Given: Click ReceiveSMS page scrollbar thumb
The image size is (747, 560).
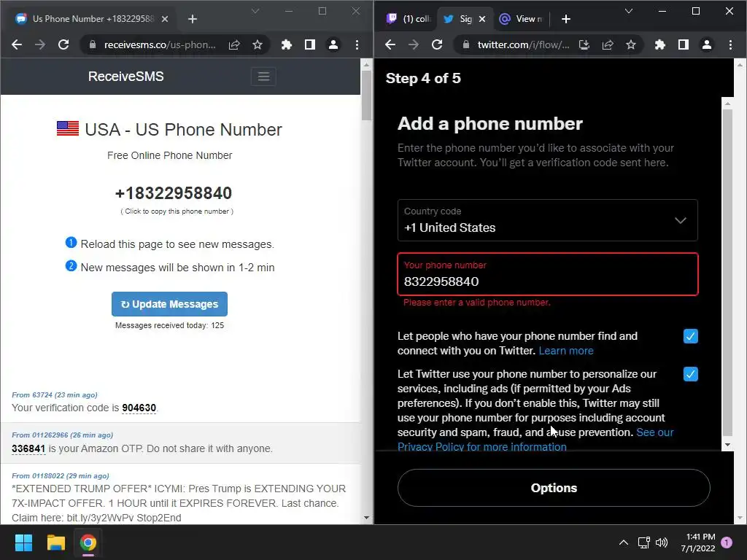Looking at the screenshot, I should pos(366,96).
